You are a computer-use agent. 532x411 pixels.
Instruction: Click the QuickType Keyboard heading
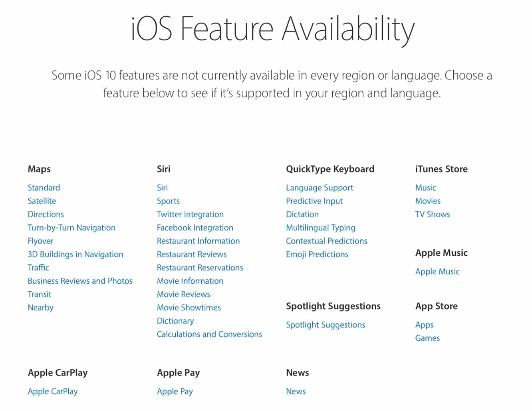[x=330, y=169]
